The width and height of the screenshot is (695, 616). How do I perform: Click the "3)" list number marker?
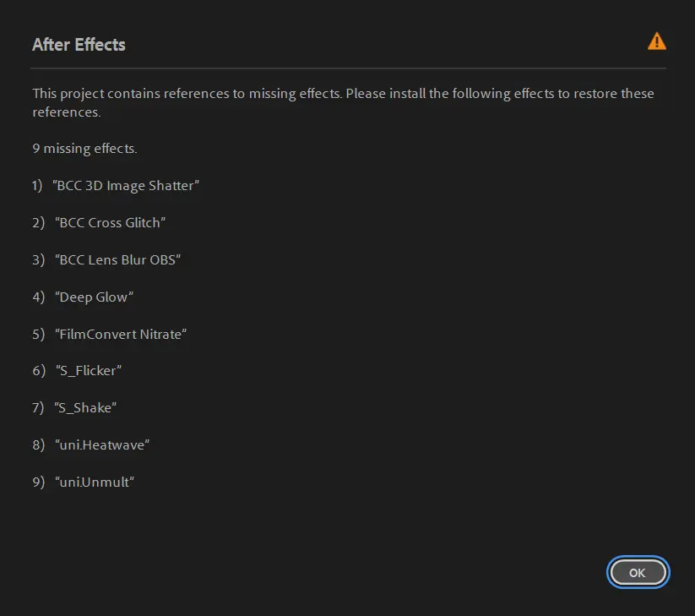pyautogui.click(x=38, y=260)
